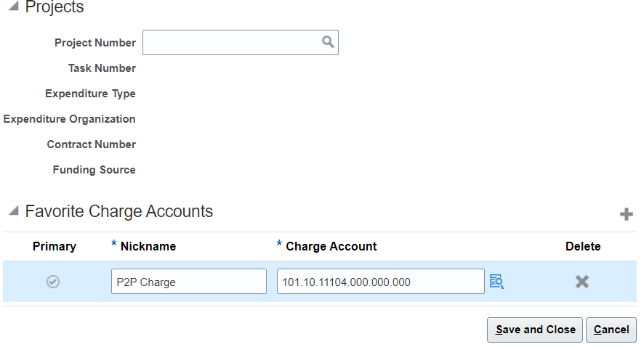The image size is (644, 347).
Task: Click the Primary column header
Action: [55, 247]
